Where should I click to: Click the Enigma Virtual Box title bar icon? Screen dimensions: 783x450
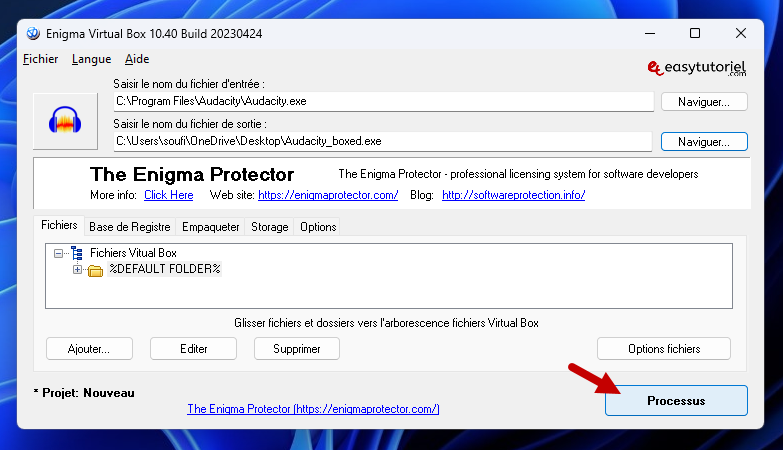point(33,33)
